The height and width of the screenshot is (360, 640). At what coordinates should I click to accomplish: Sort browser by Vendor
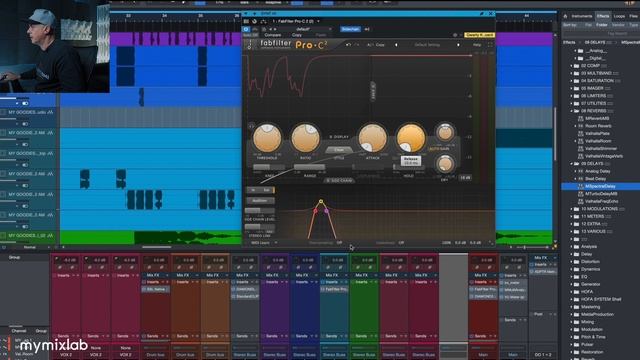pyautogui.click(x=618, y=25)
